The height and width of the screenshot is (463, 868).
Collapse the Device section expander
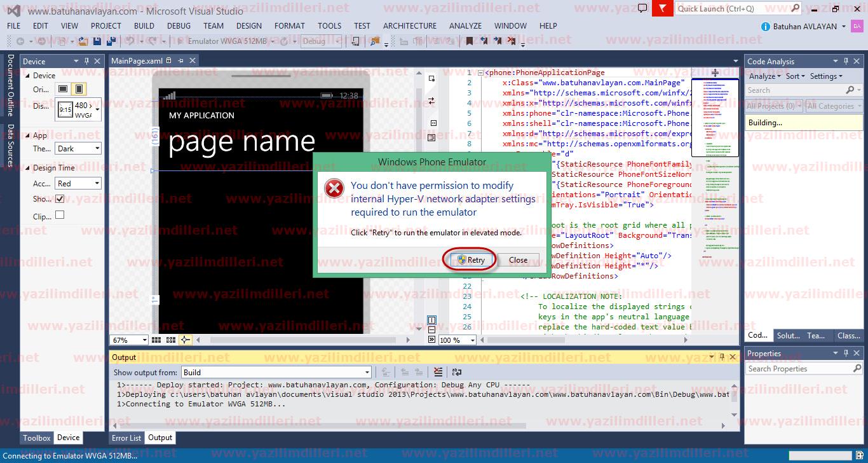27,76
